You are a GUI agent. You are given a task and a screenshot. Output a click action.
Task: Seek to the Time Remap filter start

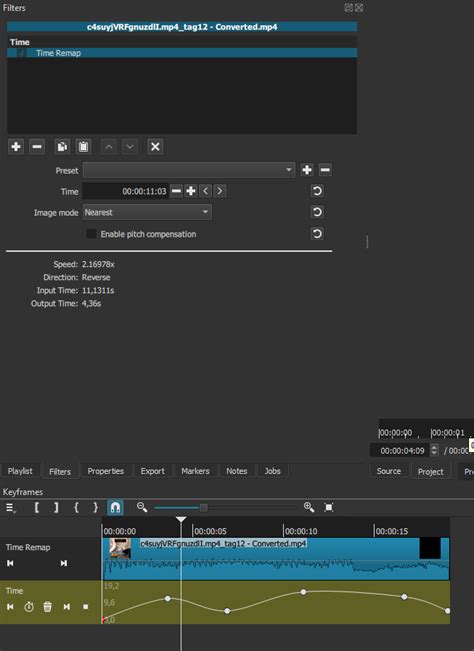pos(10,563)
